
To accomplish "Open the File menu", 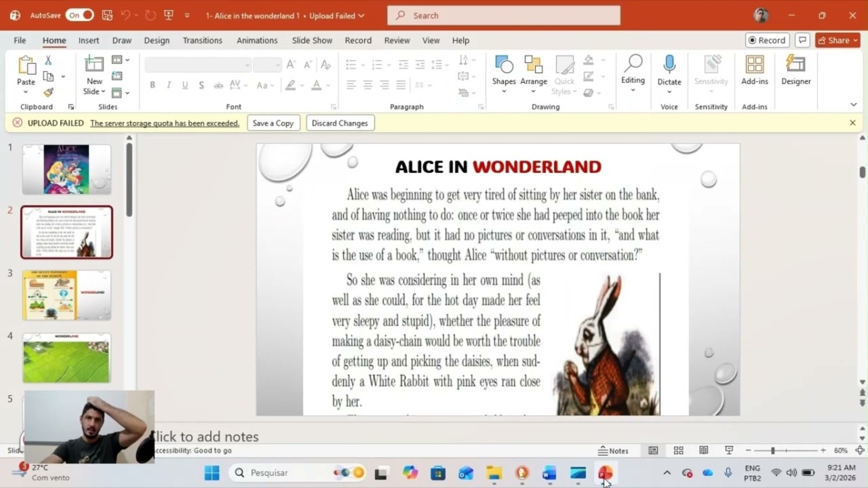I will [20, 40].
